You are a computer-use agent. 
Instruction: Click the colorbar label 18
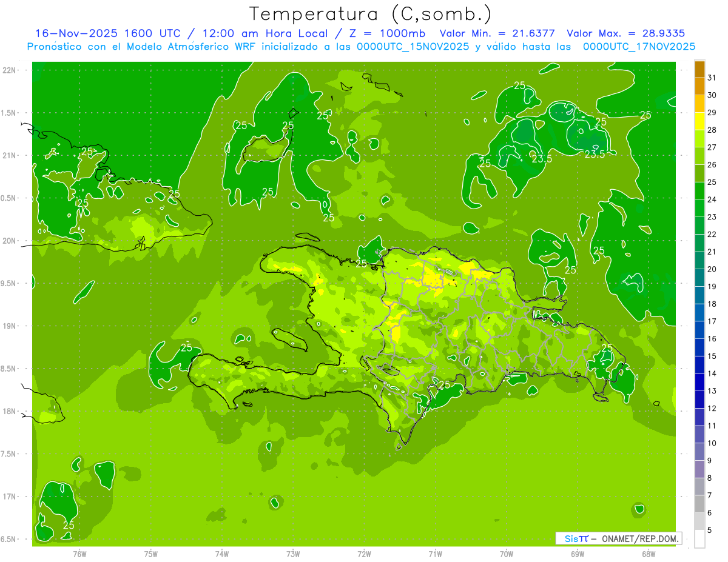click(x=712, y=304)
